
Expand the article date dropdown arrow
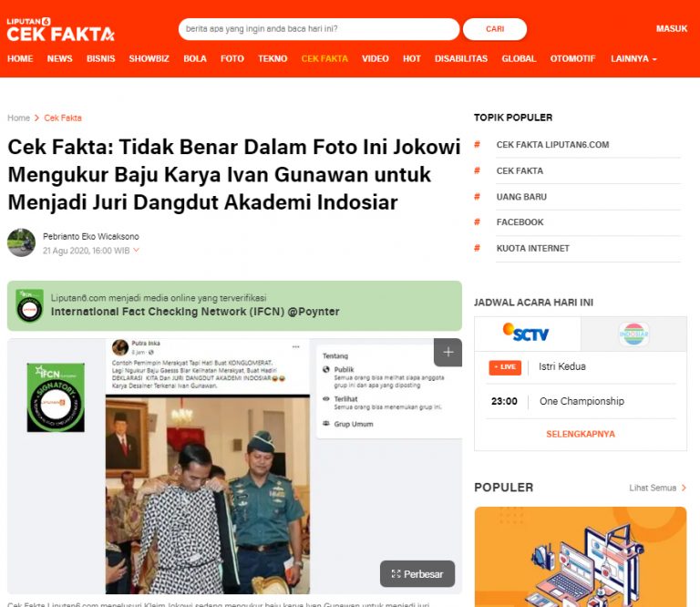pyautogui.click(x=137, y=250)
